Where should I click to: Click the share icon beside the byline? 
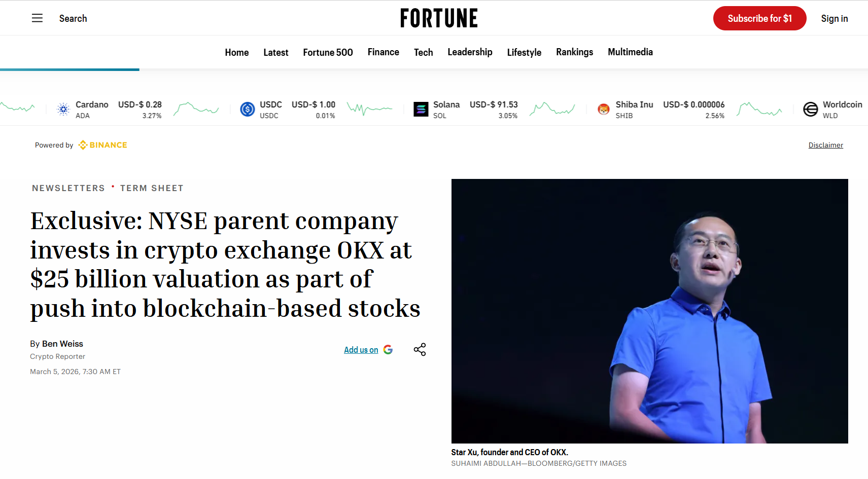pyautogui.click(x=420, y=349)
